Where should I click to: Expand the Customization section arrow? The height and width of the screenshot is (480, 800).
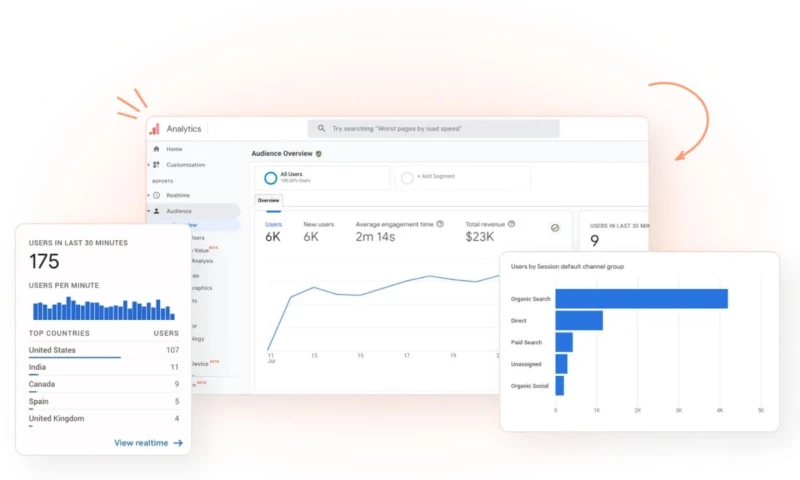click(x=148, y=165)
